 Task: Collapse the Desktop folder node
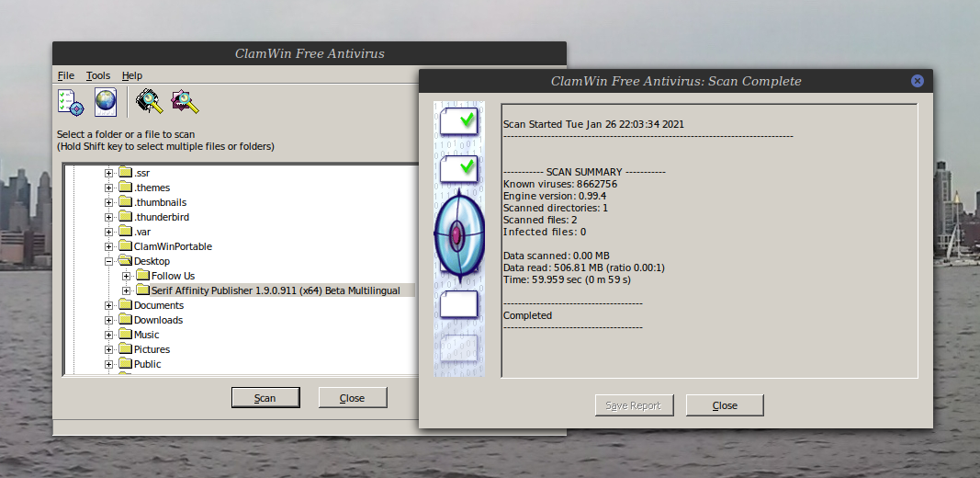click(x=108, y=261)
